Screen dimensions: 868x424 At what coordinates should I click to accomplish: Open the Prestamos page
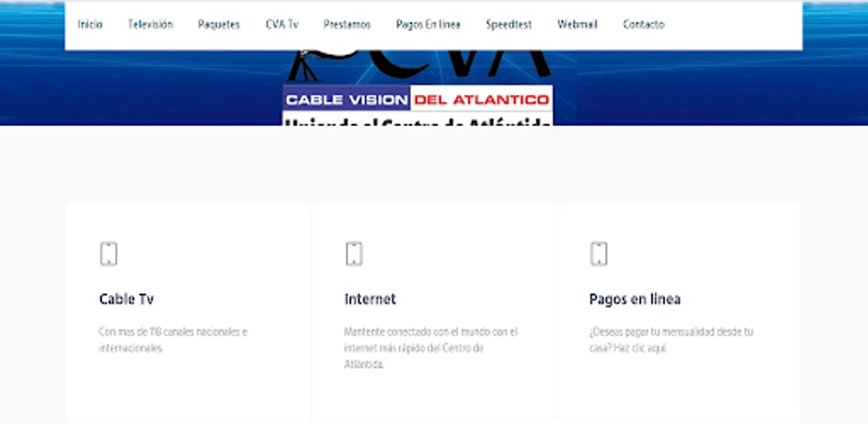point(347,24)
